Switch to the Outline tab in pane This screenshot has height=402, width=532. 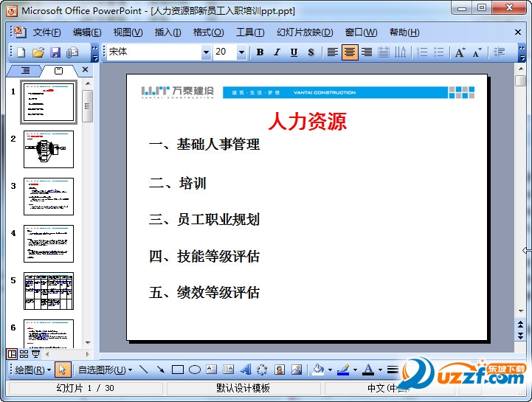tap(25, 71)
